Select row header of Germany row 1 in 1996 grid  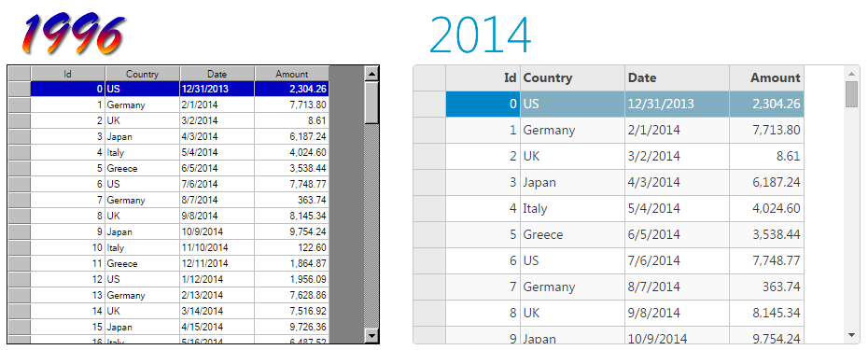pyautogui.click(x=20, y=105)
